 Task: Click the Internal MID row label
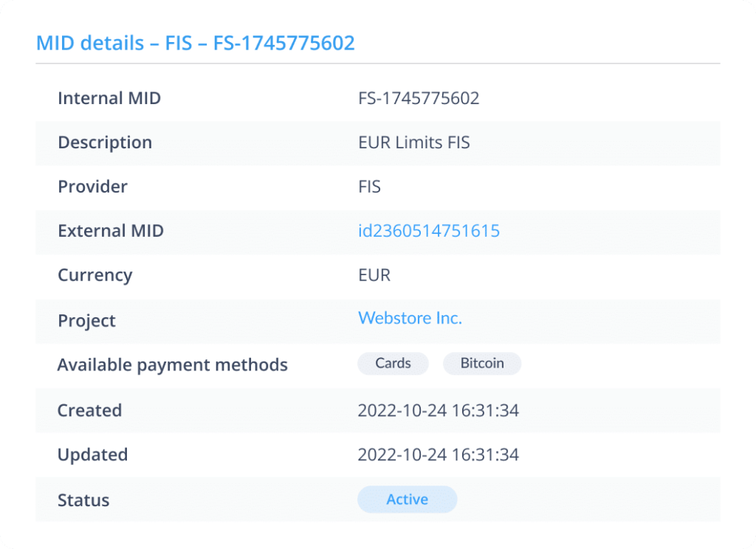[109, 98]
